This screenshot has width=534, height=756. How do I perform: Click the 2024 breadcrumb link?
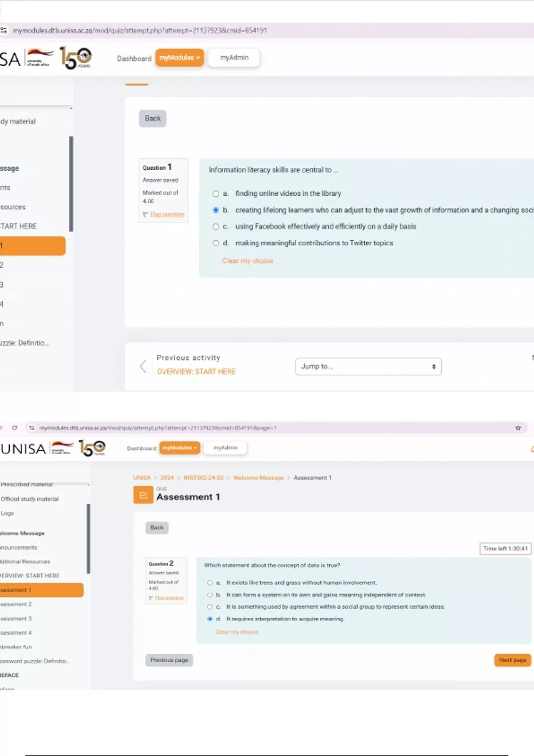coord(167,478)
